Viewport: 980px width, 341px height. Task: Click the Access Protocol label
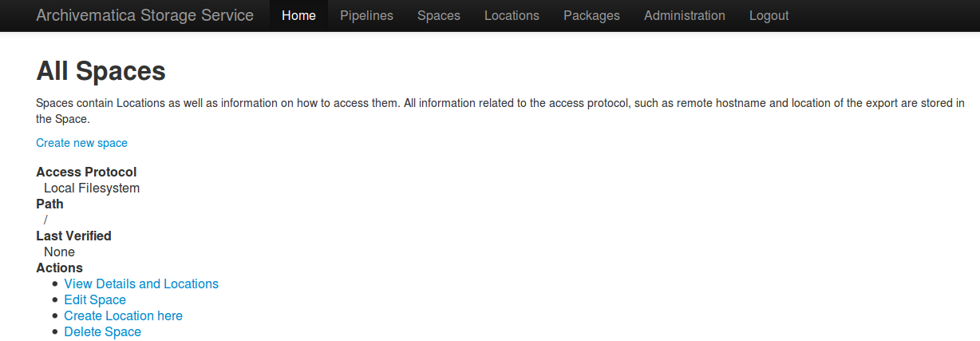[x=86, y=172]
